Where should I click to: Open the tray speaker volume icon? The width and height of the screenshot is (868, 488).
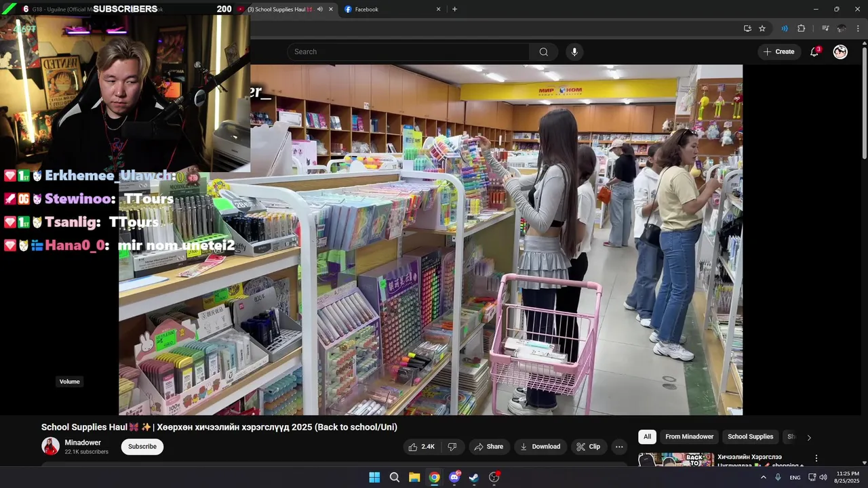(x=823, y=477)
